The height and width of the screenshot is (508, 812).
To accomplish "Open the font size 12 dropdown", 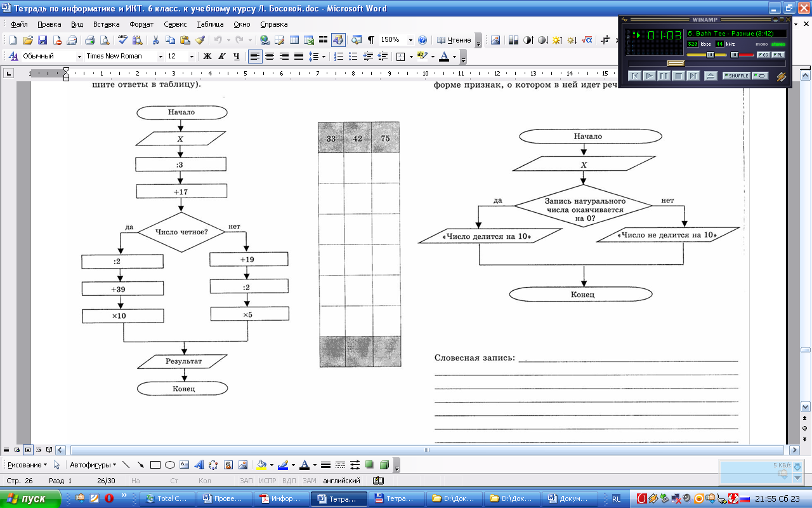I will click(x=192, y=57).
